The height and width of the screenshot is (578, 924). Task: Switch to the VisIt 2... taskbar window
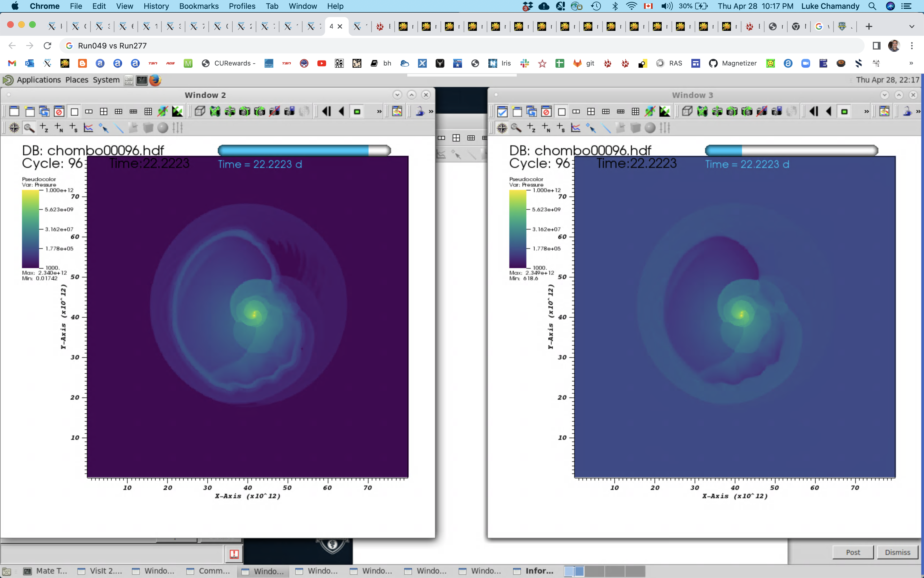(x=100, y=571)
